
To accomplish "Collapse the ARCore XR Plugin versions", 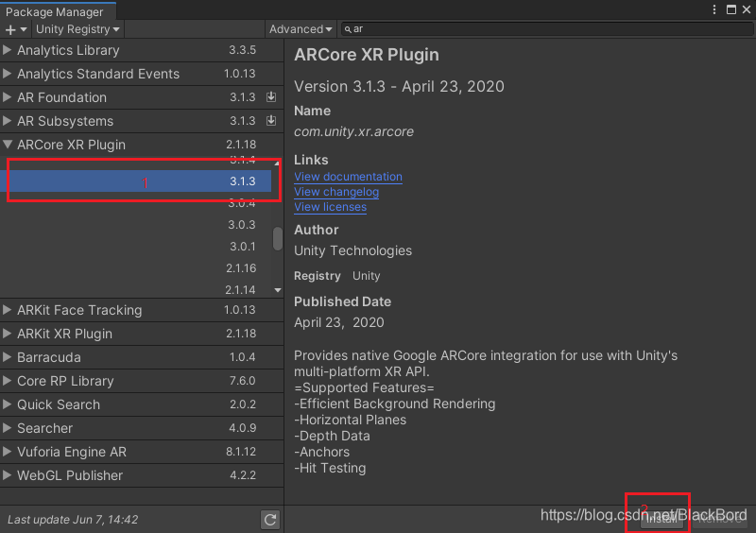I will pyautogui.click(x=8, y=145).
